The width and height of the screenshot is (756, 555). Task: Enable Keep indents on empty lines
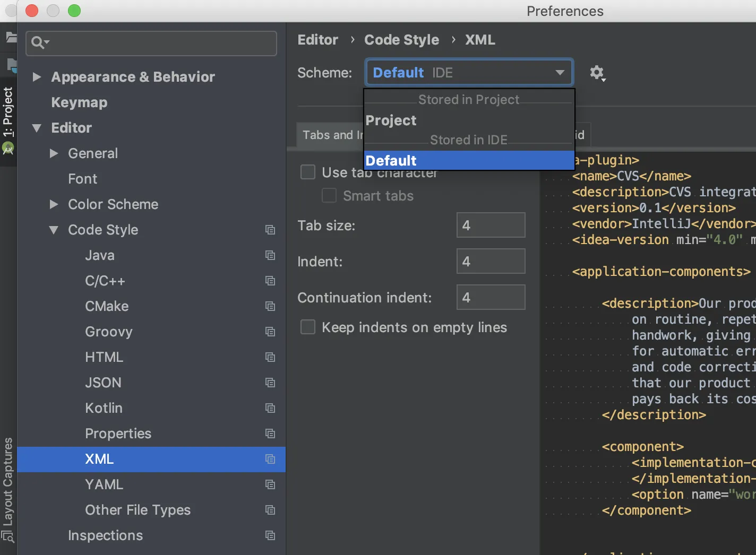pos(308,327)
